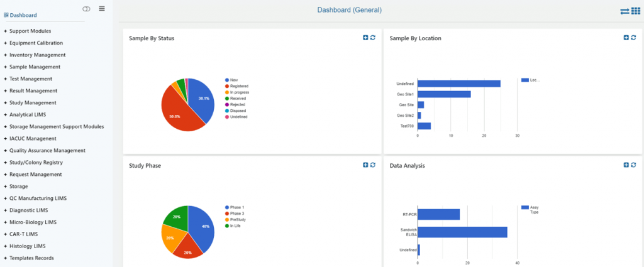The image size is (644, 267).
Task: Refresh the Sample By Location chart
Action: (x=633, y=38)
